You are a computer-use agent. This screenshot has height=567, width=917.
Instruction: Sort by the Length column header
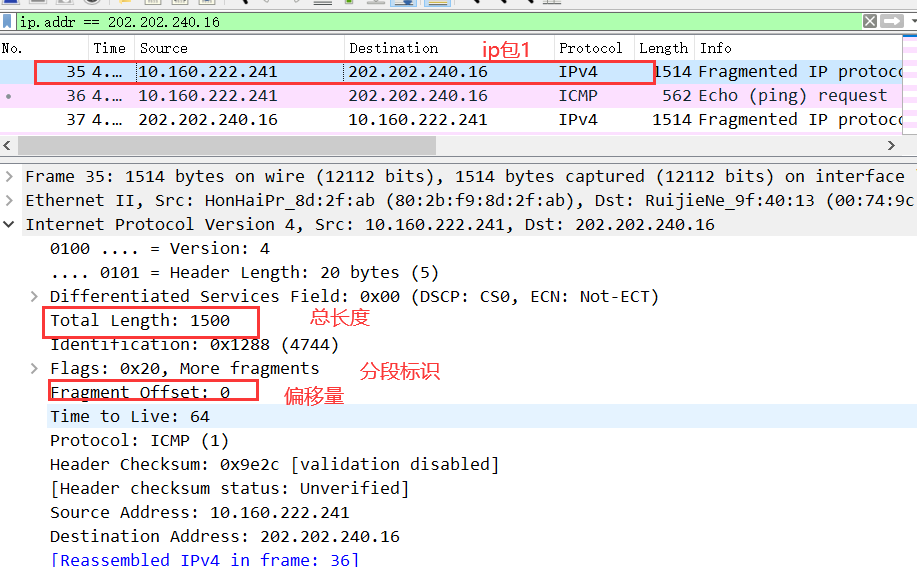pos(663,48)
